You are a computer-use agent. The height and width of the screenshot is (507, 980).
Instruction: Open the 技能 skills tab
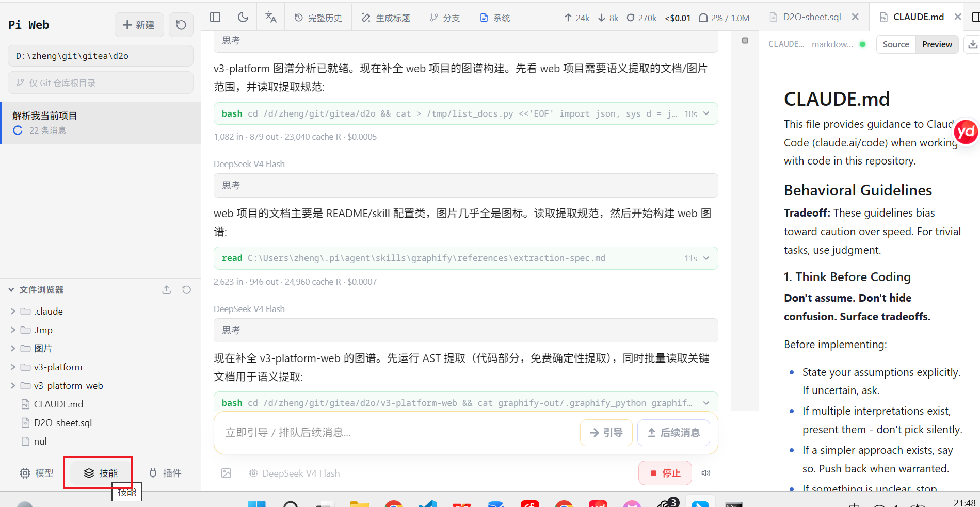101,473
